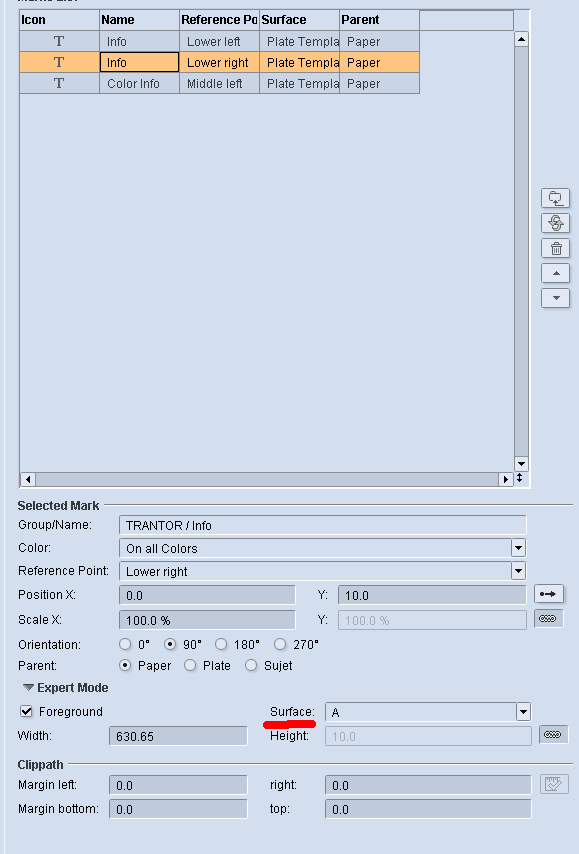Image resolution: width=579 pixels, height=854 pixels.
Task: Click scroll up arrow of marks list
Action: (521, 39)
